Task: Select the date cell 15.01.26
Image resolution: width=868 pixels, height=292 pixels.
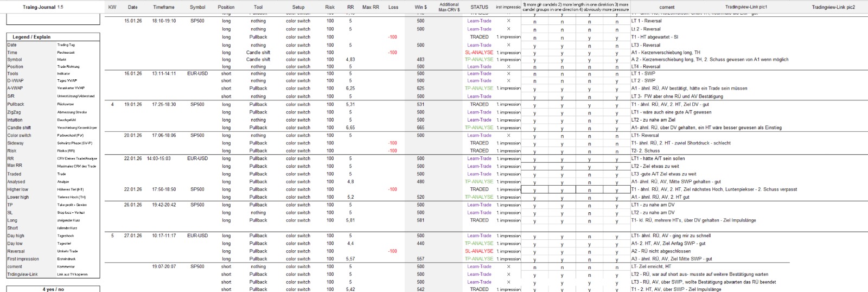Action: point(133,21)
